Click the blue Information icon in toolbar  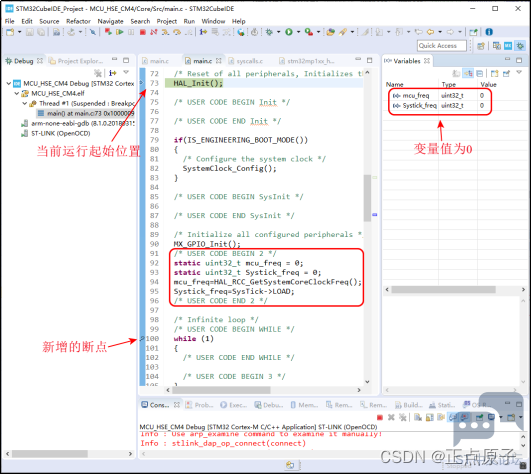(x=489, y=32)
